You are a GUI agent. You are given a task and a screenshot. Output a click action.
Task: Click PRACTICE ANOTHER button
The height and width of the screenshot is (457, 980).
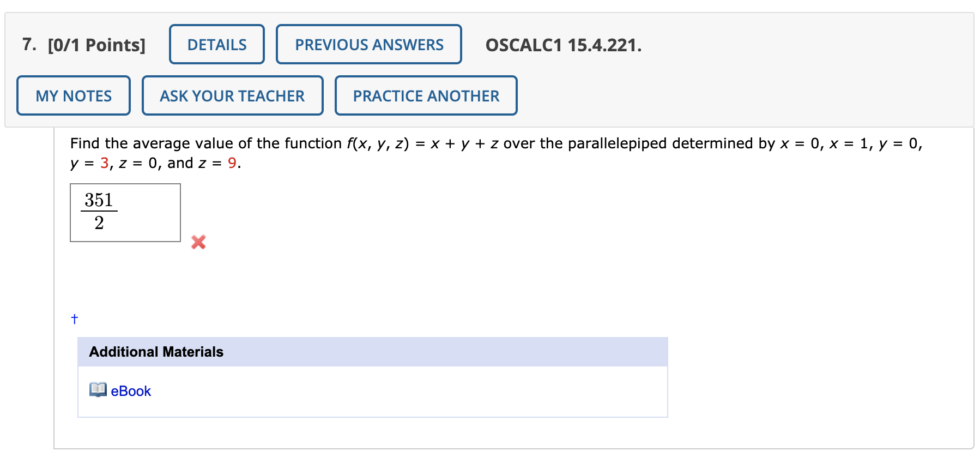(426, 95)
